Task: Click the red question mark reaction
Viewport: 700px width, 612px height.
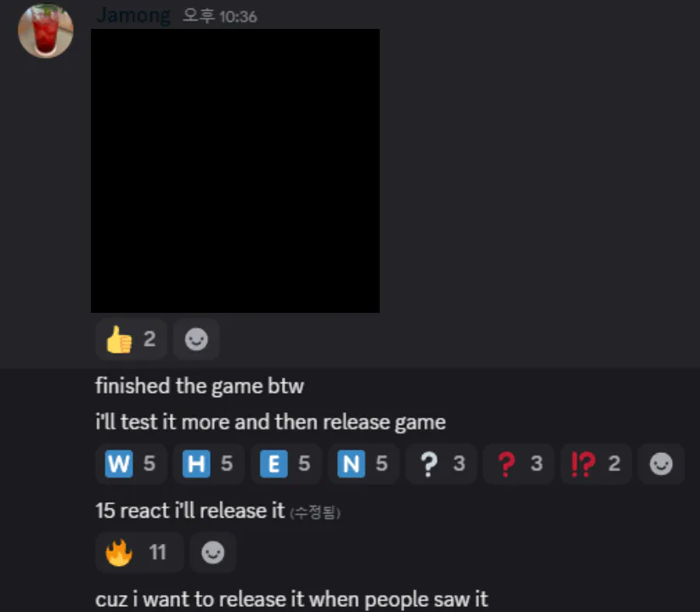Action: [x=519, y=464]
